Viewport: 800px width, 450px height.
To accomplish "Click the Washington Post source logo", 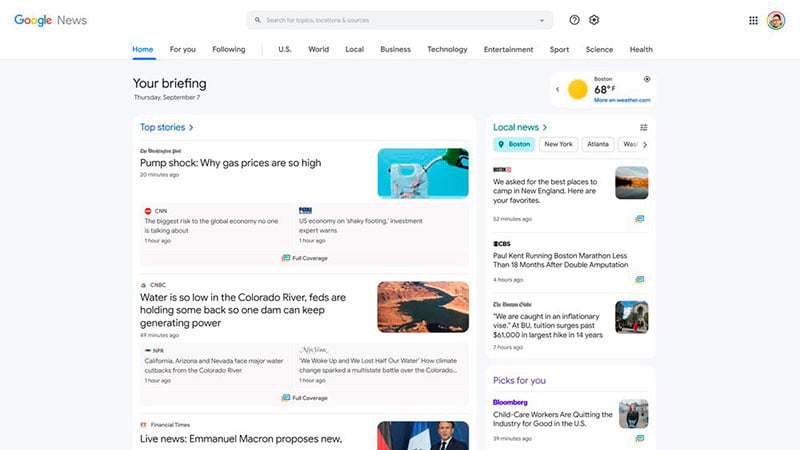I will (x=160, y=151).
